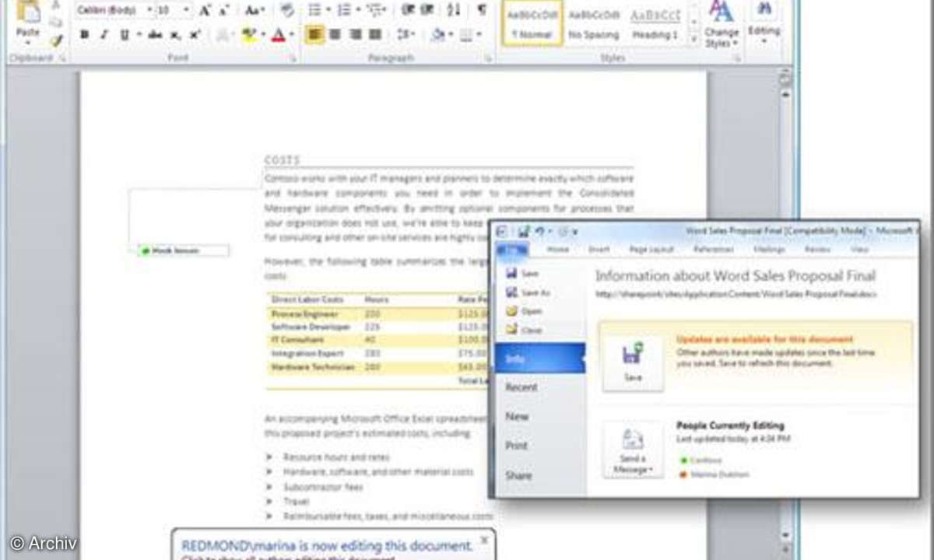Click Undo icon in backstage window title bar
The width and height of the screenshot is (934, 560).
pos(539,231)
